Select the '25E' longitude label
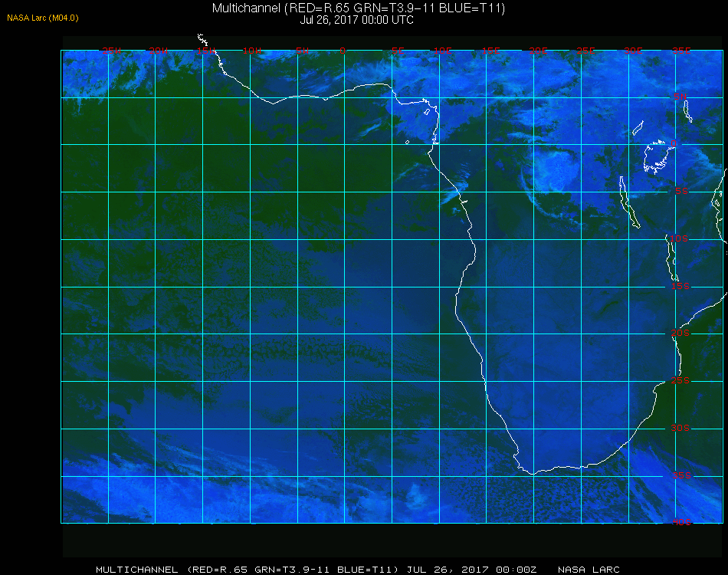Screen dimensions: 728x575 click(x=585, y=51)
